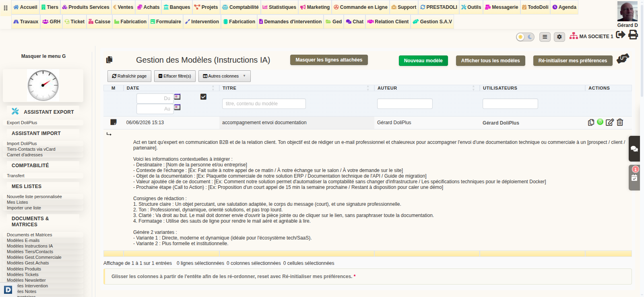Sort by TITRE column arrows
Screen dimensions: 644x297
pyautogui.click(x=368, y=88)
